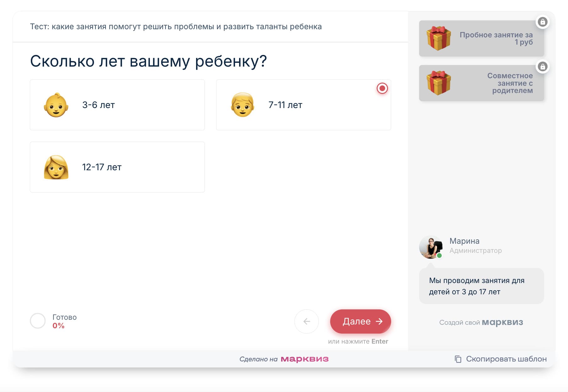Click the 'Готово 0%' progress circle
Screen dimensions: 568x392
click(38, 321)
